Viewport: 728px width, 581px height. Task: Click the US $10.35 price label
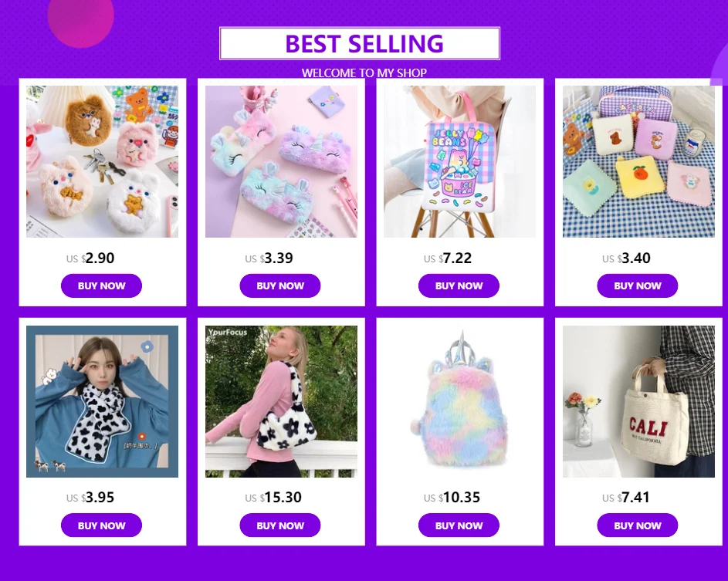click(x=452, y=498)
